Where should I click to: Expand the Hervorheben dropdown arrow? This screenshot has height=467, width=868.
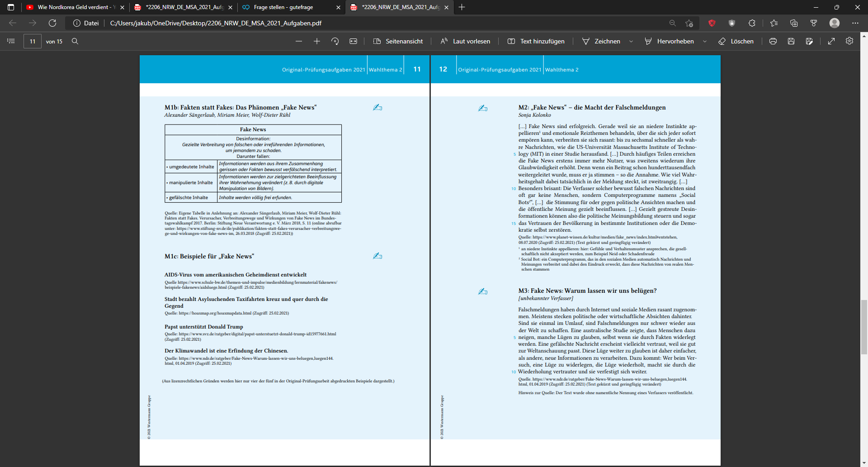[705, 41]
